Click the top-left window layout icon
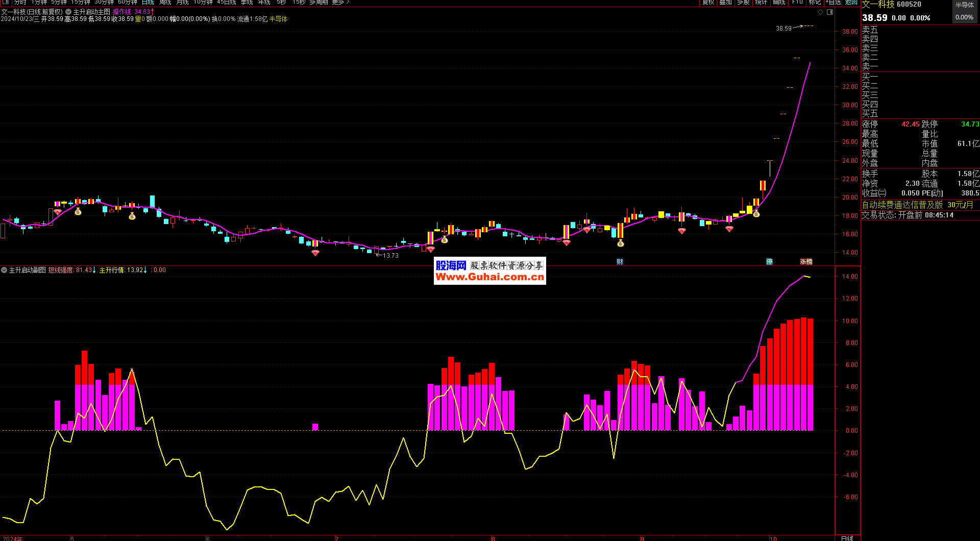The image size is (980, 541). click(x=6, y=2)
